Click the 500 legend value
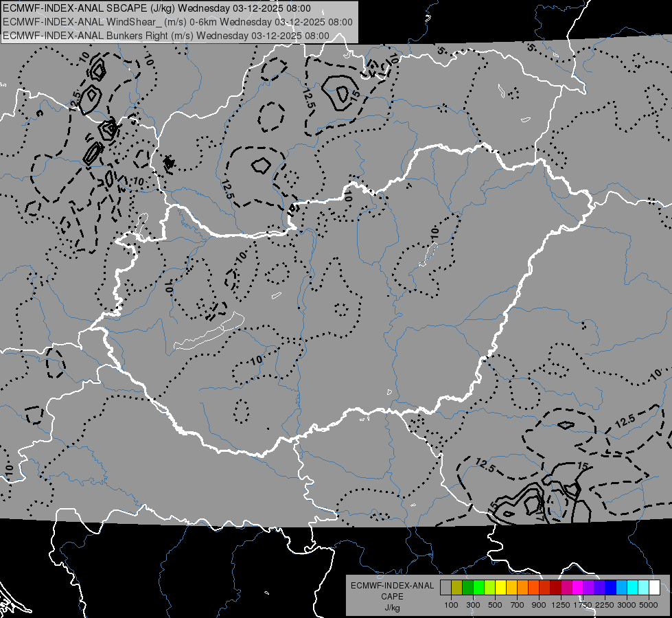This screenshot has height=618, width=672. click(495, 605)
